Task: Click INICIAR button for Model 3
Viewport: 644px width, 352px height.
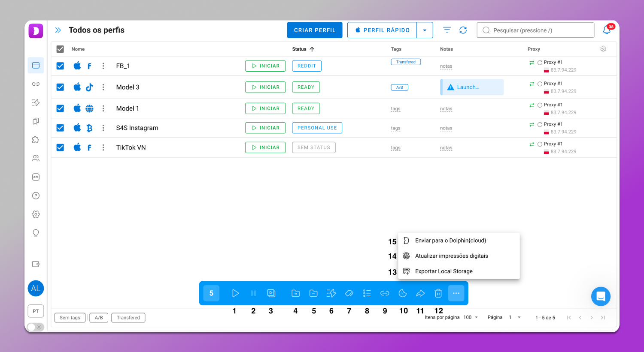Action: point(265,87)
